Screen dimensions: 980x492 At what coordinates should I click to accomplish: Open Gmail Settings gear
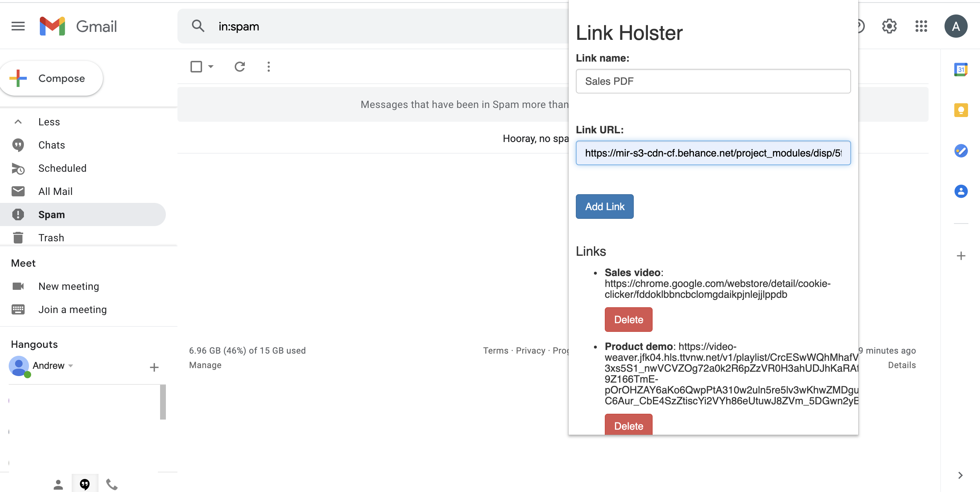[889, 26]
